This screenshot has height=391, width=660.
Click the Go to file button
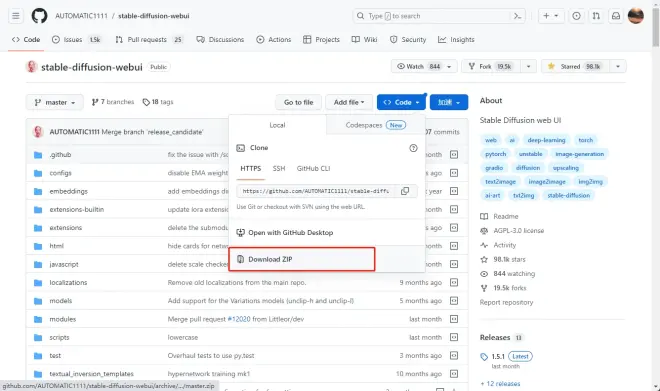tap(298, 102)
